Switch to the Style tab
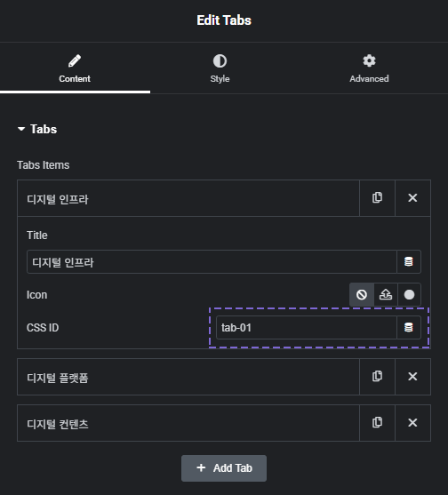The image size is (448, 495). [220, 68]
